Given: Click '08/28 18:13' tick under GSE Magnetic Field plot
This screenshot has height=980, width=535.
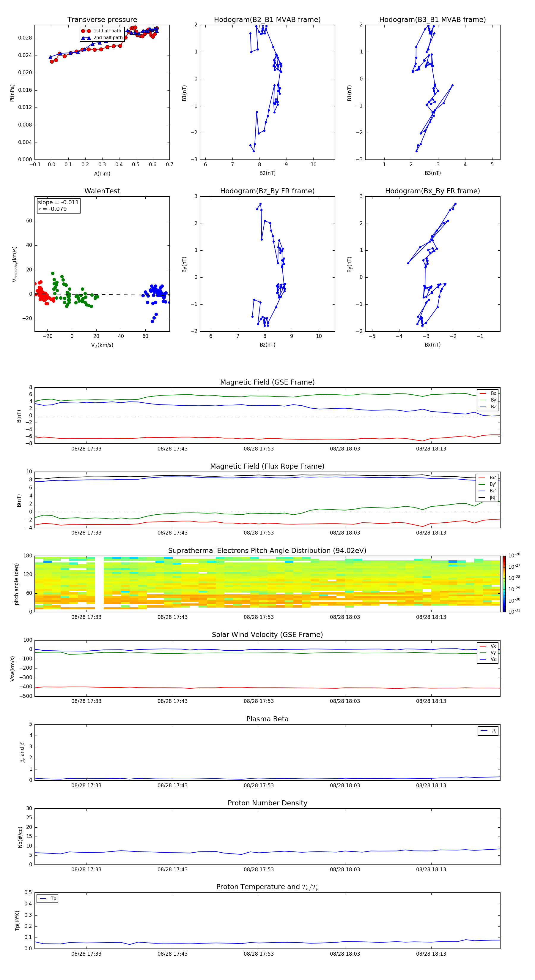Looking at the screenshot, I should pos(431,449).
